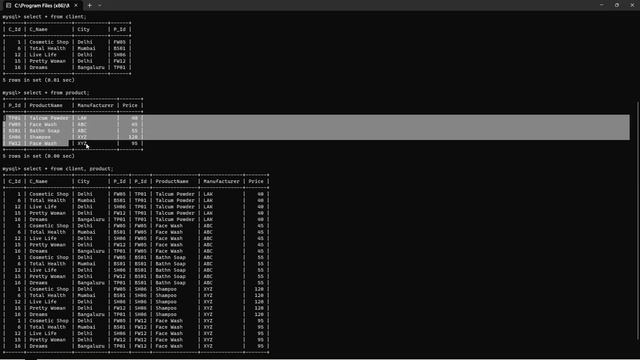Click Price header in client, product join result
Image resolution: width=640 pixels, height=360 pixels.
256,181
